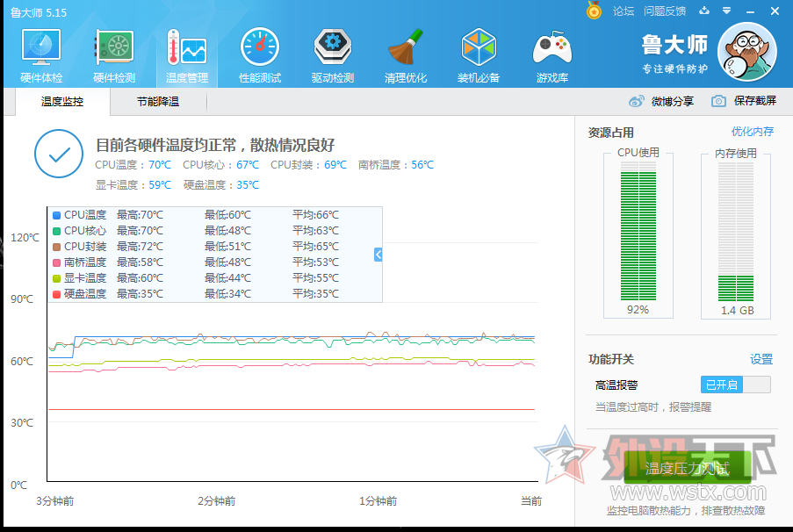Click the CPU使用 92% usage bar

tap(638, 231)
